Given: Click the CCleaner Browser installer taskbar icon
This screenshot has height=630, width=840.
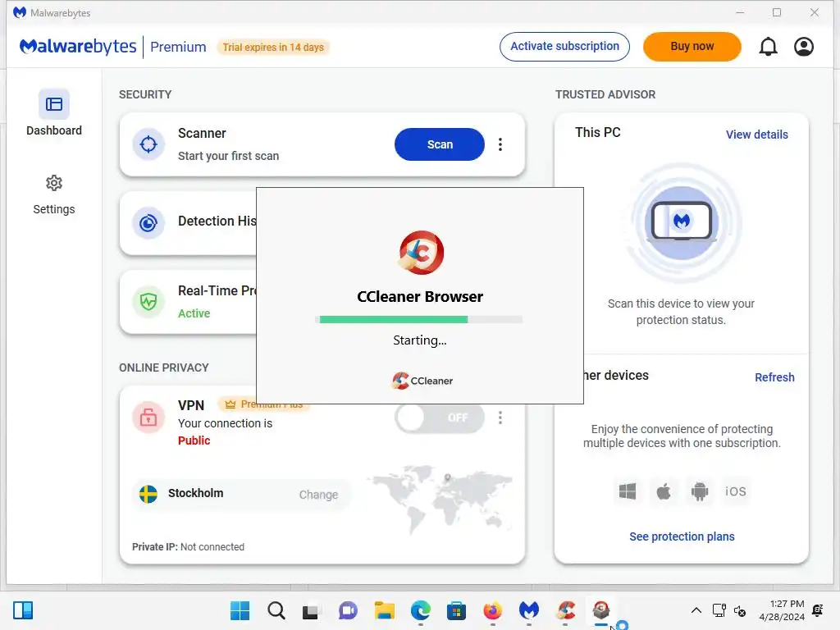Looking at the screenshot, I should (601, 610).
